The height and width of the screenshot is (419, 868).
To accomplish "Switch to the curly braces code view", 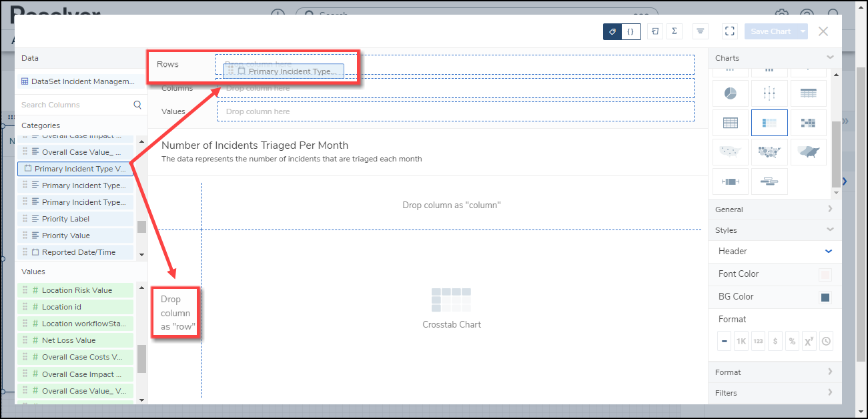I will 630,31.
